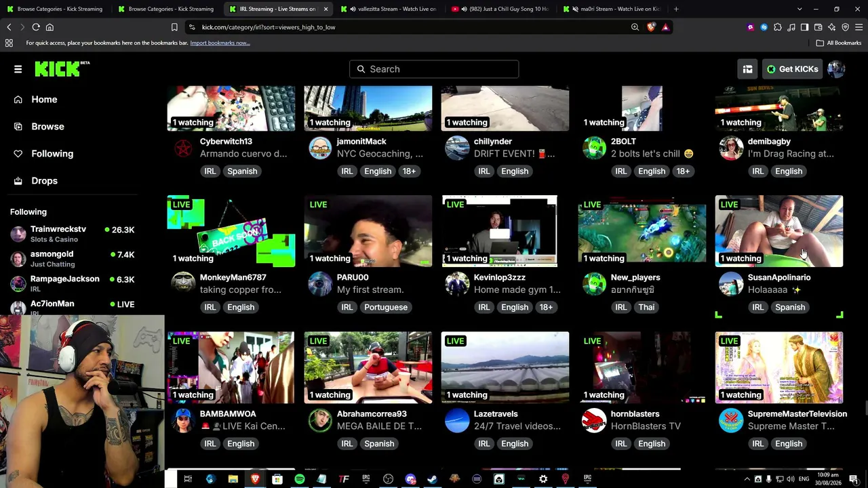Expand the tab search chevron

(x=800, y=9)
